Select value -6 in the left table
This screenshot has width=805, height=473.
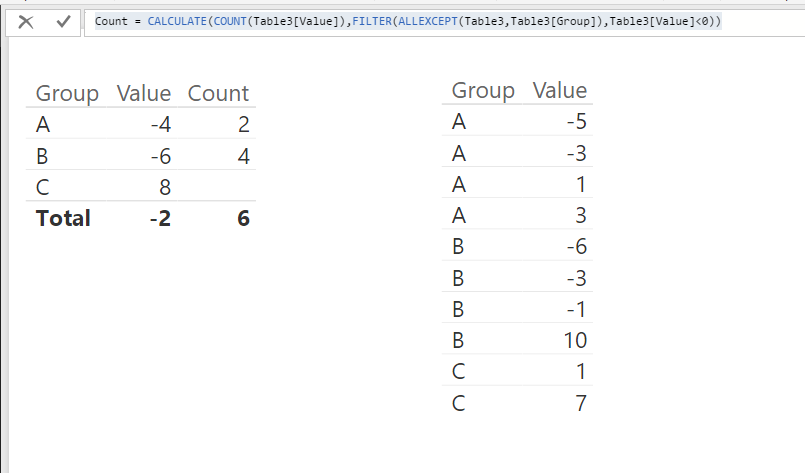[x=161, y=156]
